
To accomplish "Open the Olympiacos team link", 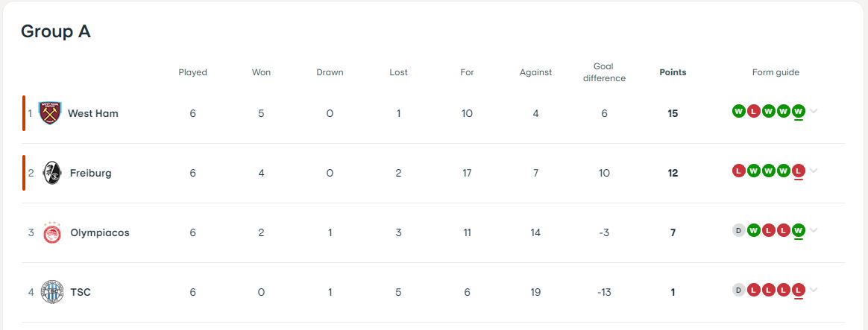I will tap(100, 232).
